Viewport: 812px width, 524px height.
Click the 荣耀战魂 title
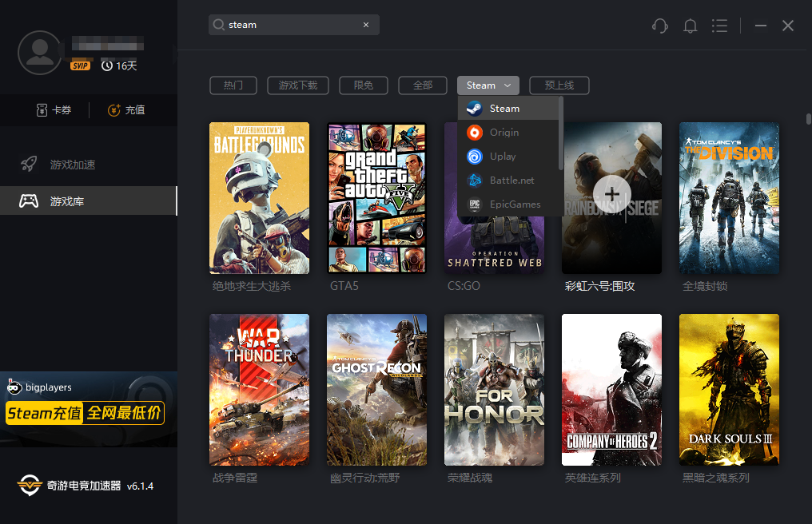tap(470, 478)
